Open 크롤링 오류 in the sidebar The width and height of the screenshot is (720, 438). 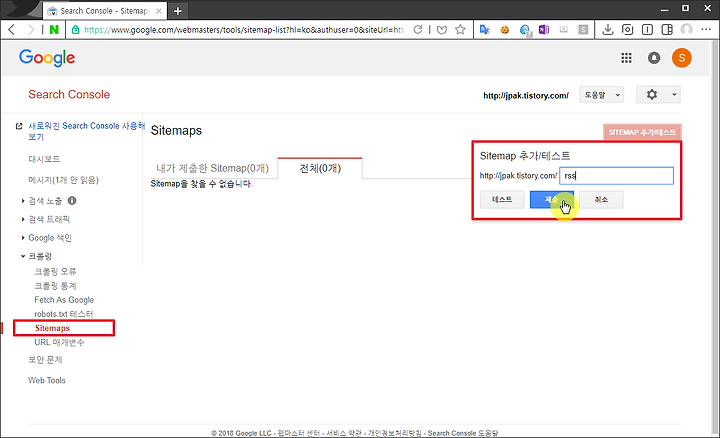55,272
